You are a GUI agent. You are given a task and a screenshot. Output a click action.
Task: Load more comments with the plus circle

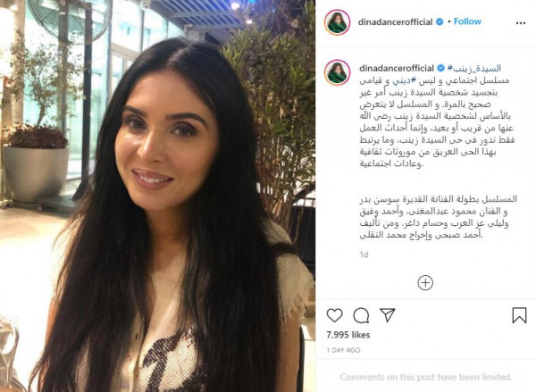click(425, 283)
